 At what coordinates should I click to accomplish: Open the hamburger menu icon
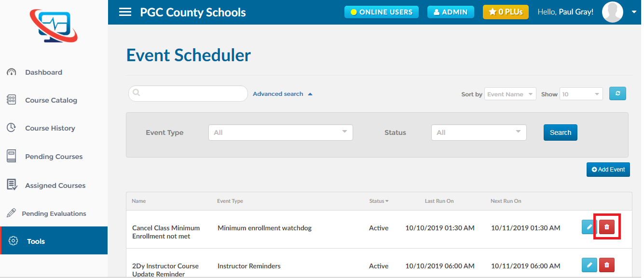click(x=125, y=12)
